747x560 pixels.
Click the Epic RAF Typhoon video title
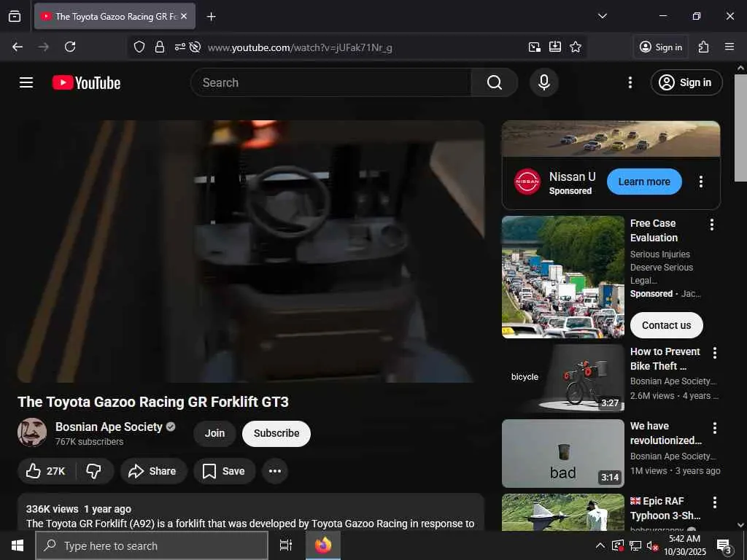coord(665,508)
